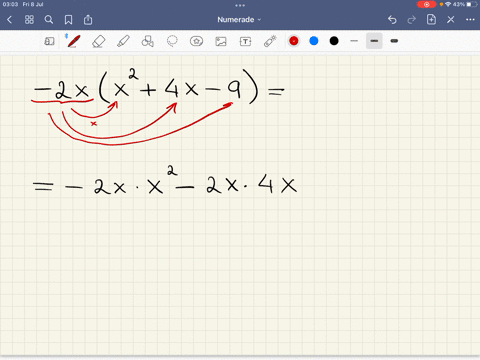This screenshot has width=480, height=360.
Task: Choose the black pen color
Action: pyautogui.click(x=334, y=41)
